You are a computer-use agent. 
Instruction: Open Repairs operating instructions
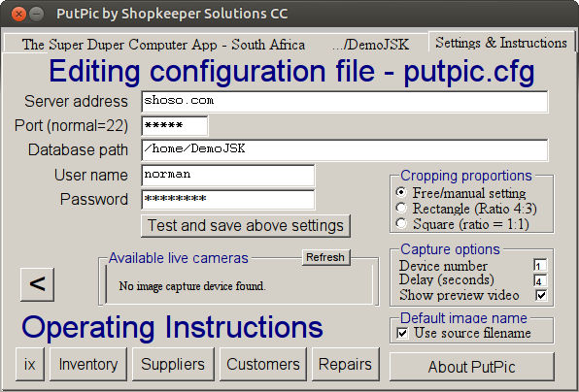(345, 364)
